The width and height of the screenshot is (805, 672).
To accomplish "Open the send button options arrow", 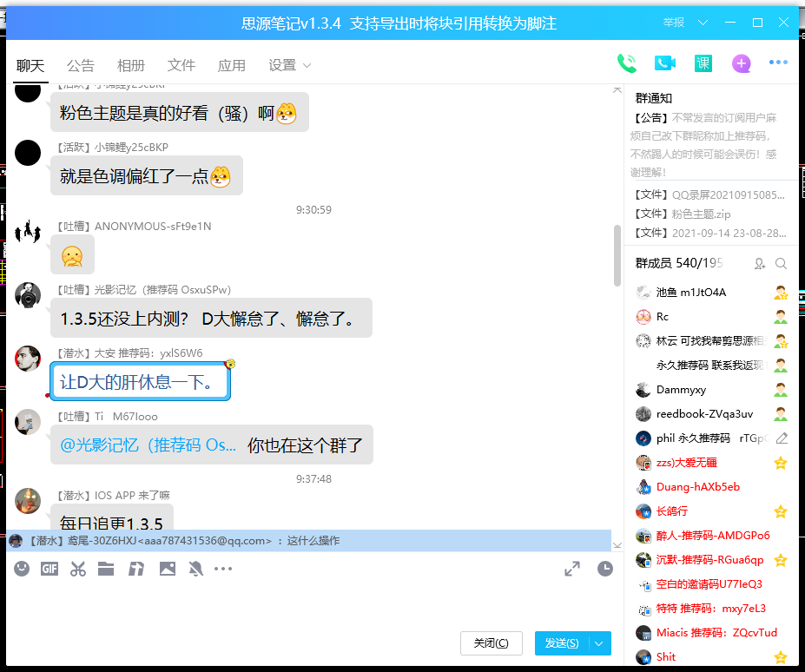I will [x=599, y=643].
